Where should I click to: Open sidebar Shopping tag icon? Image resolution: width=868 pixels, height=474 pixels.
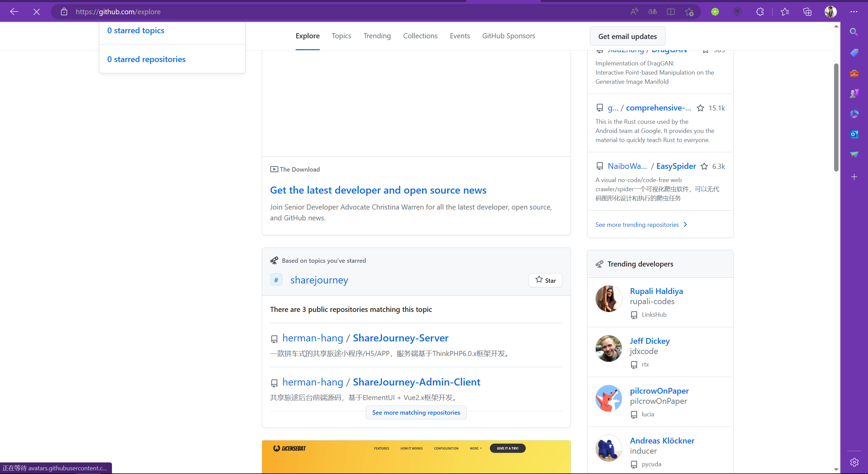click(x=854, y=53)
